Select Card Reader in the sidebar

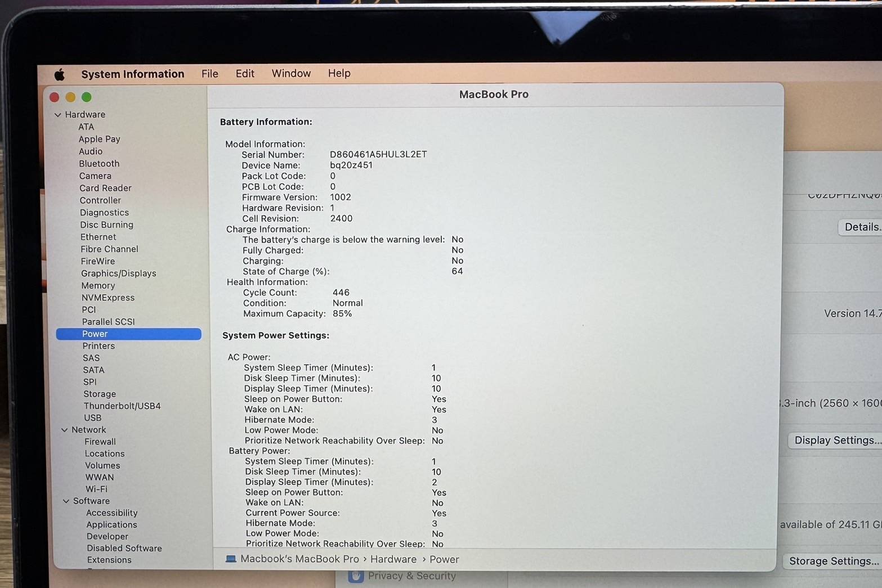pyautogui.click(x=105, y=188)
